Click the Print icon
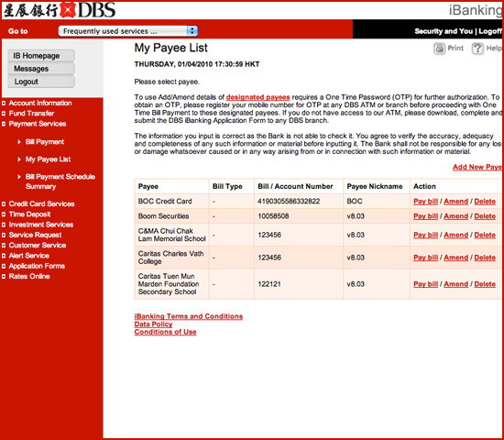 [x=439, y=49]
